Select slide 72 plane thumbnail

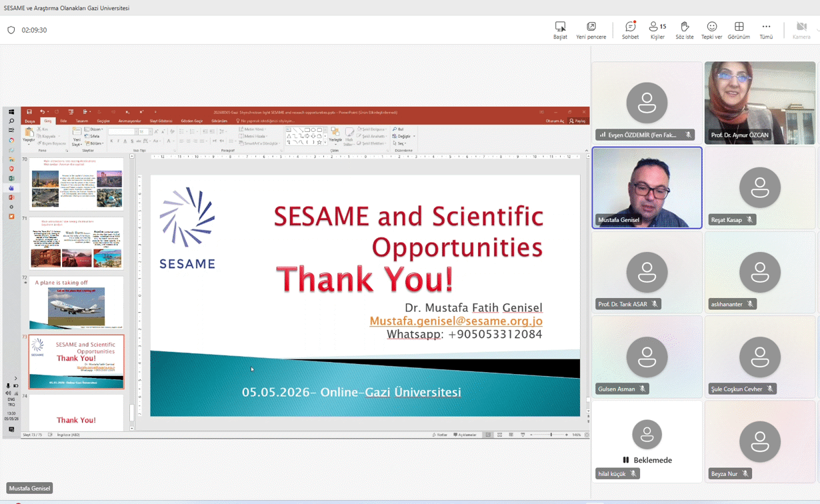(76, 303)
